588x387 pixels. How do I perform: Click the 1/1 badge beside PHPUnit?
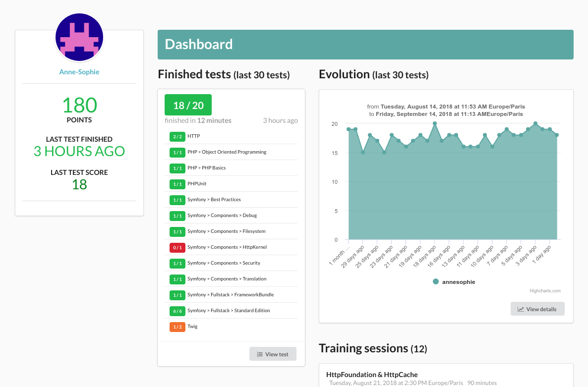click(x=177, y=184)
